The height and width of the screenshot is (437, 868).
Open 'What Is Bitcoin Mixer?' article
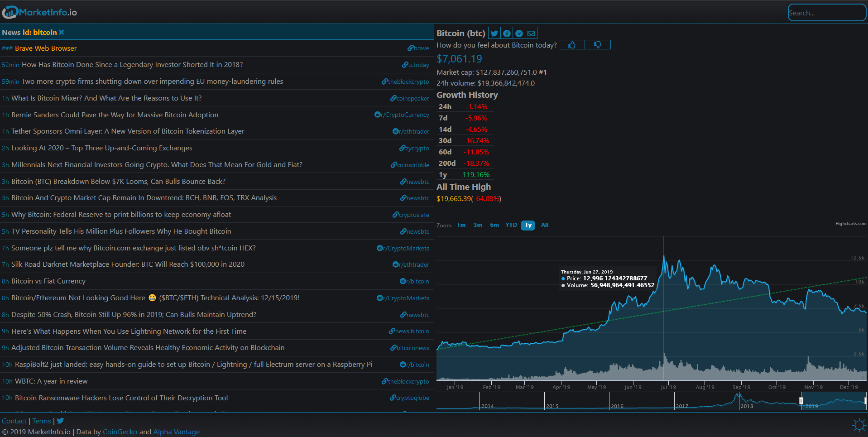pyautogui.click(x=106, y=98)
